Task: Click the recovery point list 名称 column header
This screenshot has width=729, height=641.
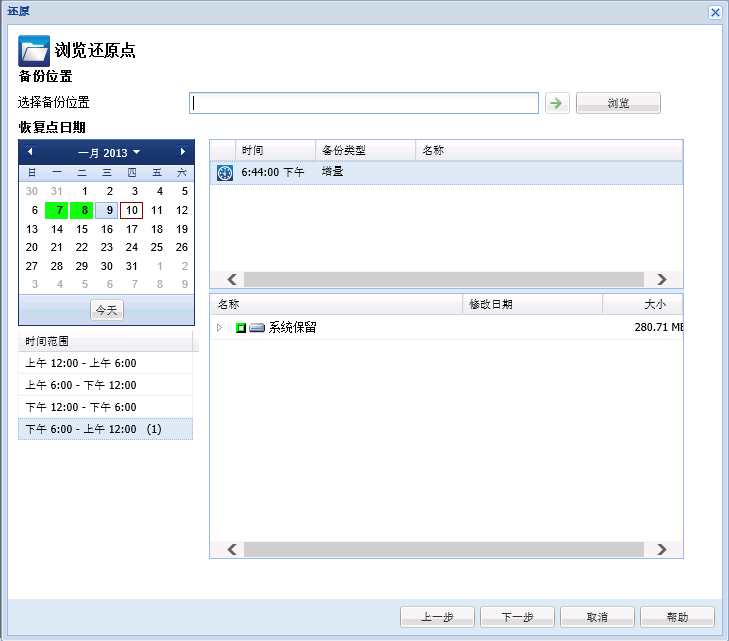Action: click(549, 150)
